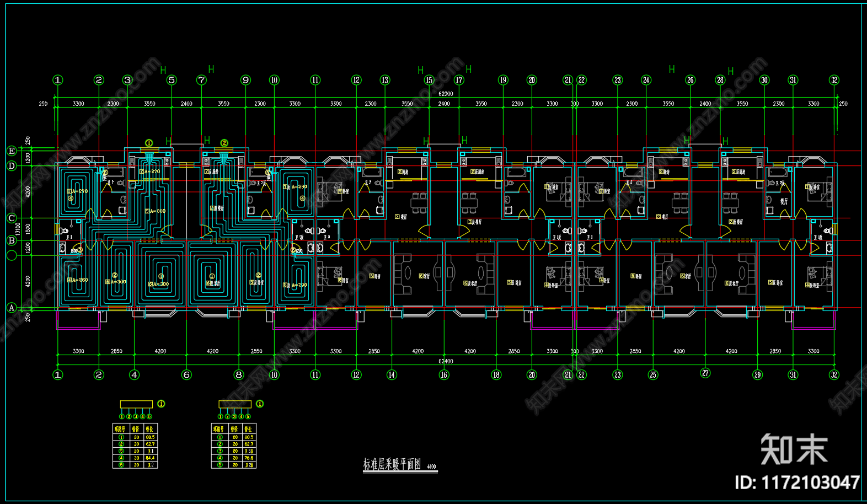This screenshot has width=867, height=504.
Task: Select the overall dimension 62900
Action: tap(446, 94)
